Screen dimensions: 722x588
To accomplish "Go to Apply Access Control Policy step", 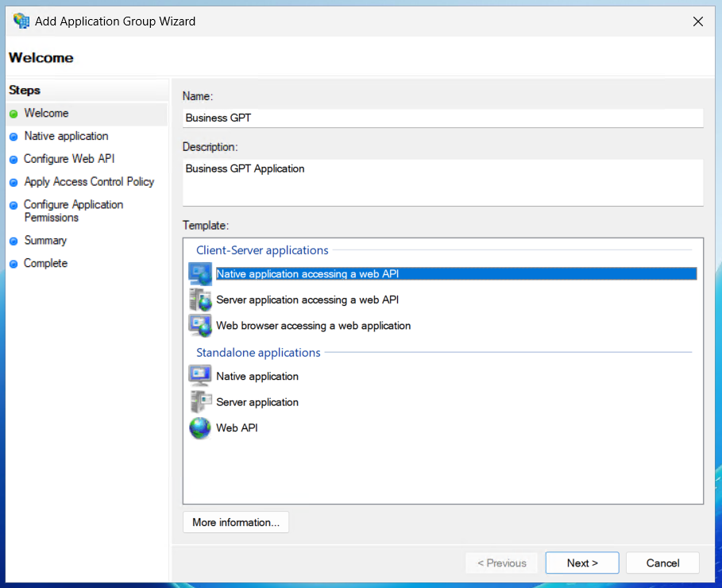I will [89, 181].
